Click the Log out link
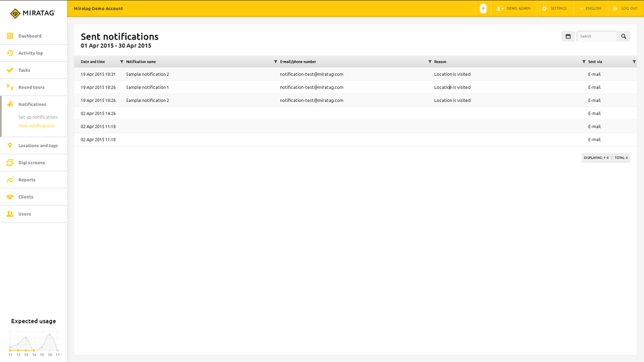The height and width of the screenshot is (362, 644). click(629, 9)
